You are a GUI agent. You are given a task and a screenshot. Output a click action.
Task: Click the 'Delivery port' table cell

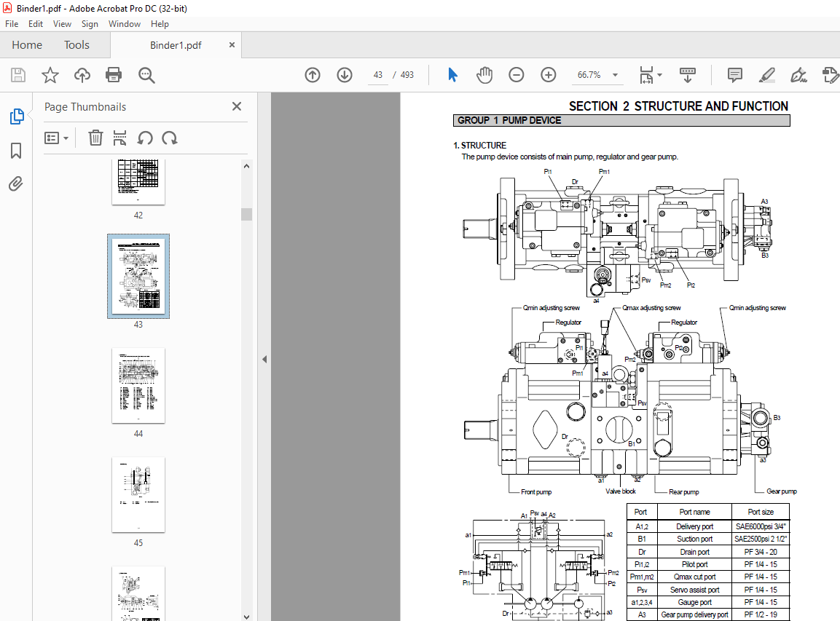tap(694, 527)
